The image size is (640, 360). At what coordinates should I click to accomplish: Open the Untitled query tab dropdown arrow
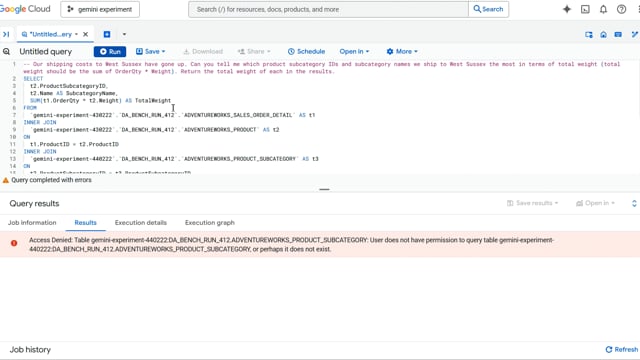tap(76, 34)
